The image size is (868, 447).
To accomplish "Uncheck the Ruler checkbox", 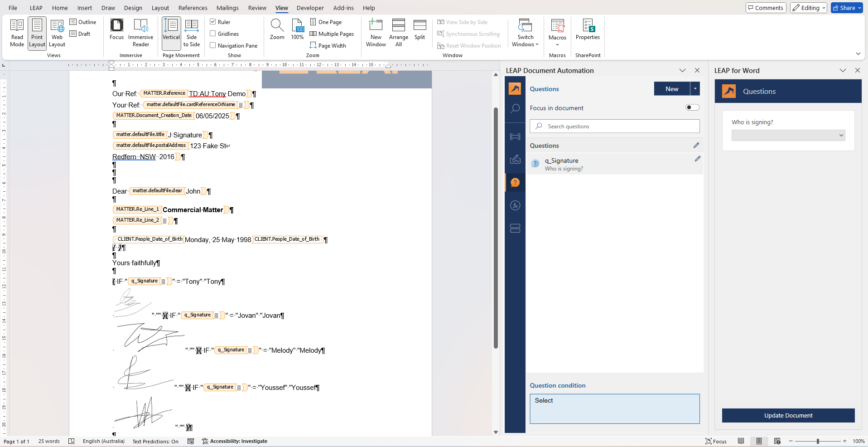I will (213, 22).
